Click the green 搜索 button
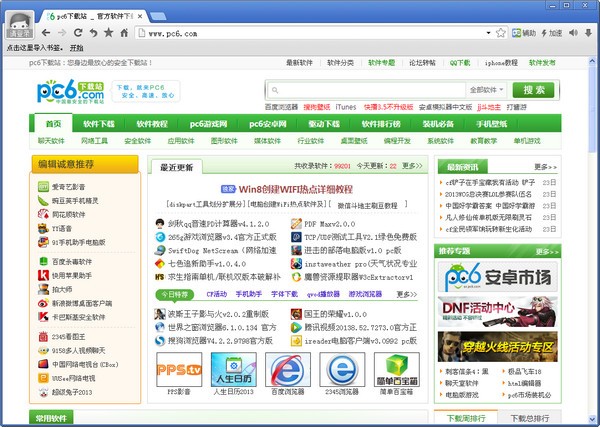The image size is (600, 427). click(x=533, y=90)
